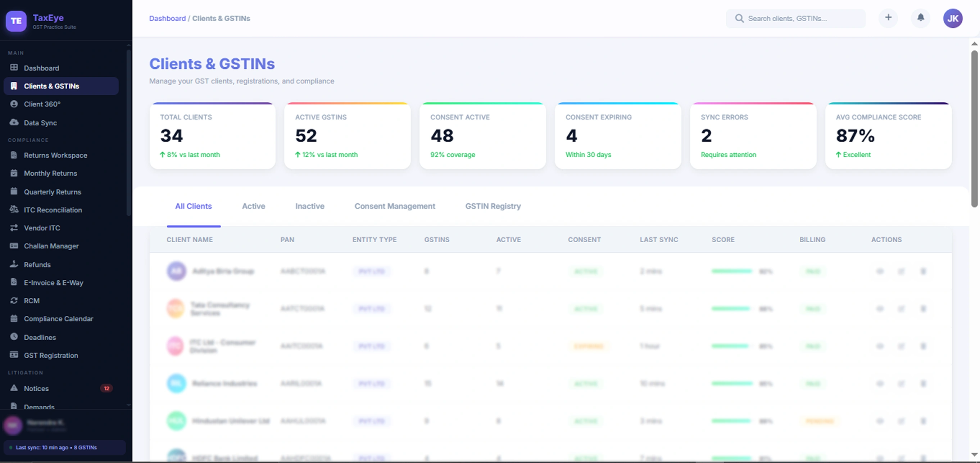Go to Dashboard breadcrumb link
Screen dimensions: 980x463
167,18
